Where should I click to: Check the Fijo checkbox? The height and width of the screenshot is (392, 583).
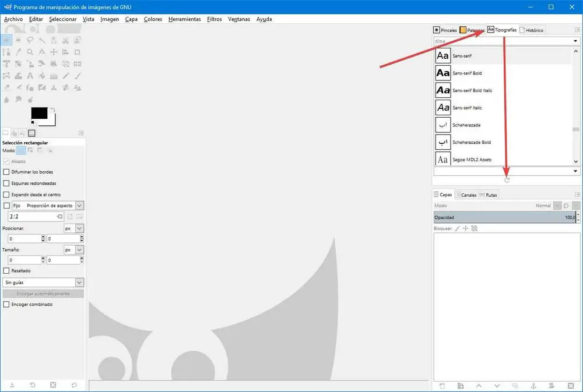pyautogui.click(x=6, y=206)
